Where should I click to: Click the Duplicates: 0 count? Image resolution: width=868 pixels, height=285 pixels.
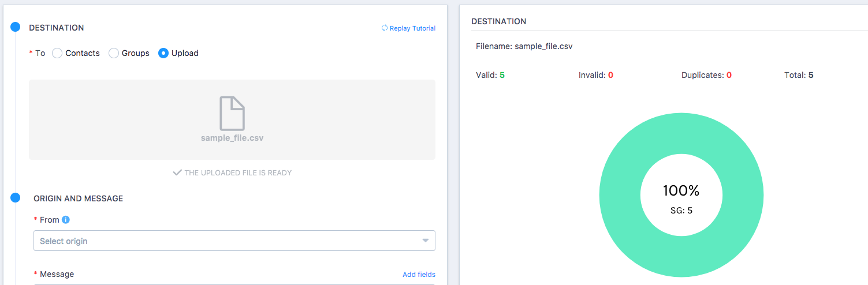pos(706,75)
